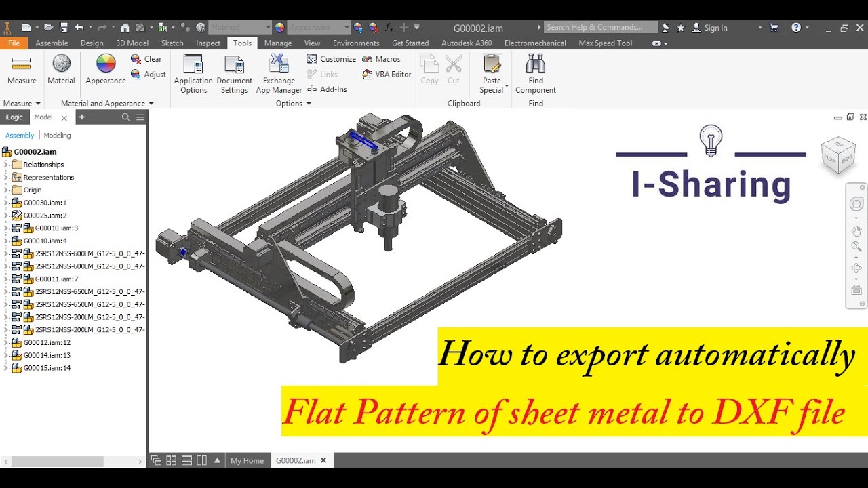Select G00015.iam:14 in browser
Viewport: 868px width, 488px height.
pyautogui.click(x=47, y=368)
